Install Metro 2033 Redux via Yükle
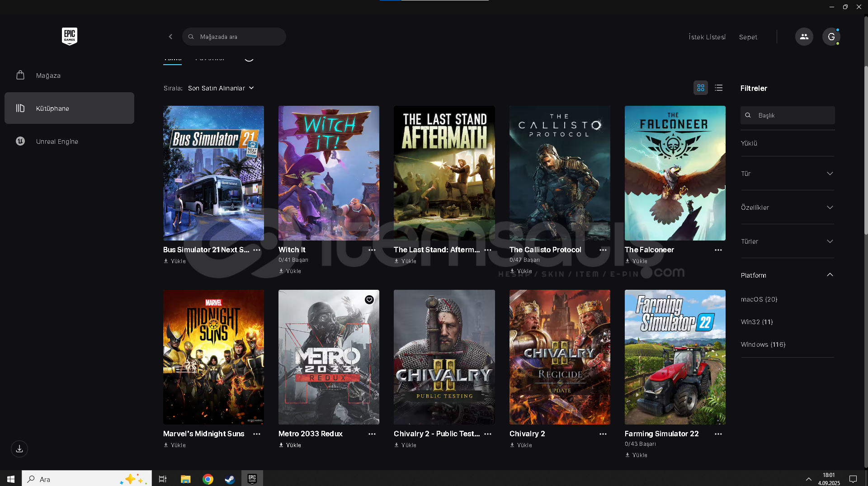Image resolution: width=868 pixels, height=486 pixels. [x=290, y=445]
